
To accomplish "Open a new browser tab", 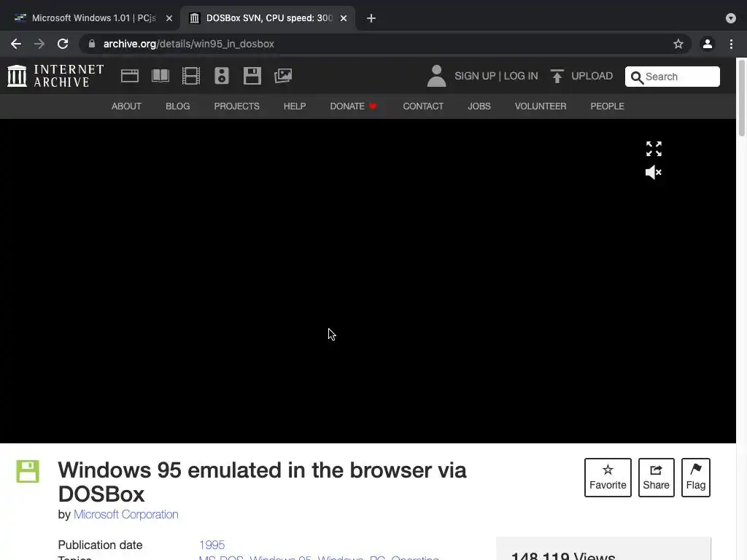I will click(371, 18).
